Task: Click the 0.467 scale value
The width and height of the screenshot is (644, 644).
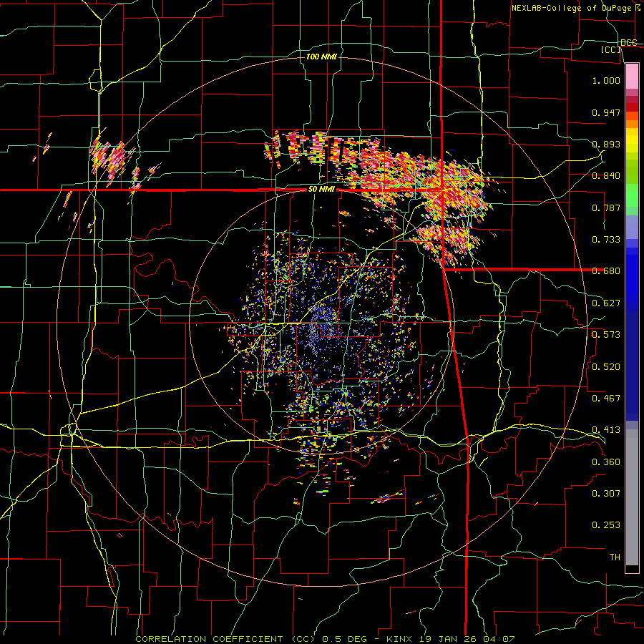Action: (606, 399)
